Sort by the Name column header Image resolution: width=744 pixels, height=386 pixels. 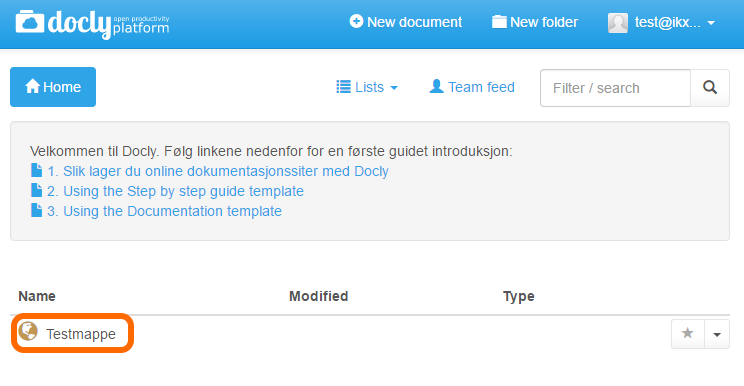click(37, 296)
